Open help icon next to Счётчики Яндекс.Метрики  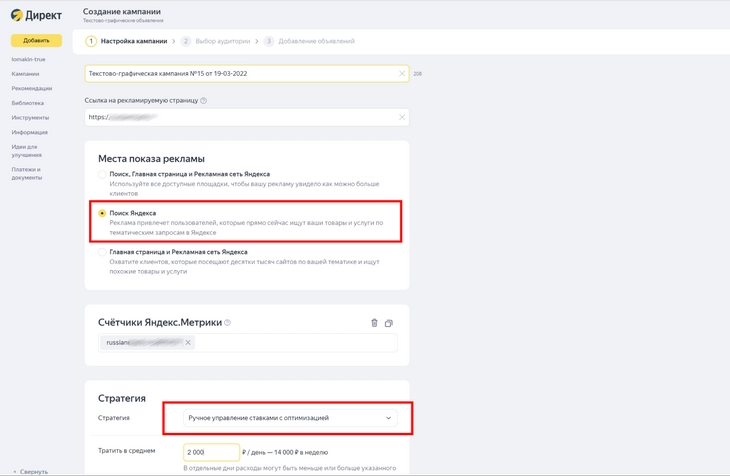point(227,322)
